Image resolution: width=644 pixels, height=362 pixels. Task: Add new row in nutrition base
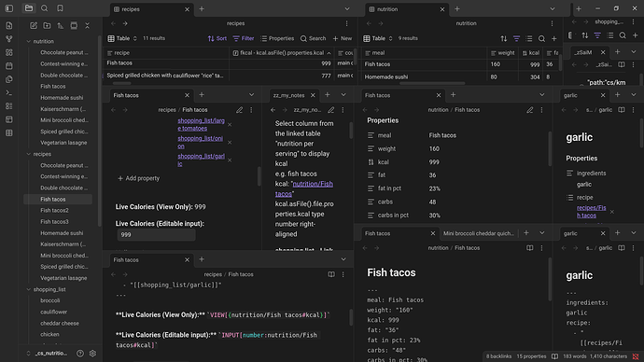pos(554,38)
